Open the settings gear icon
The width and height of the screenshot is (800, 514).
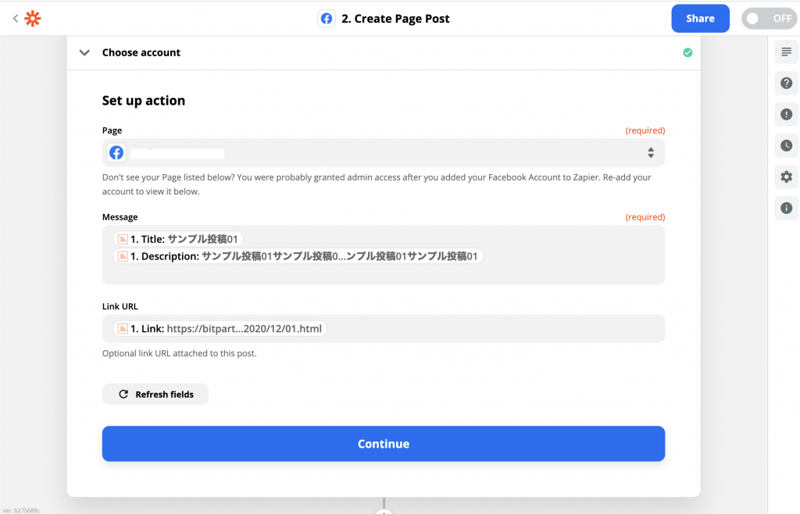point(786,177)
